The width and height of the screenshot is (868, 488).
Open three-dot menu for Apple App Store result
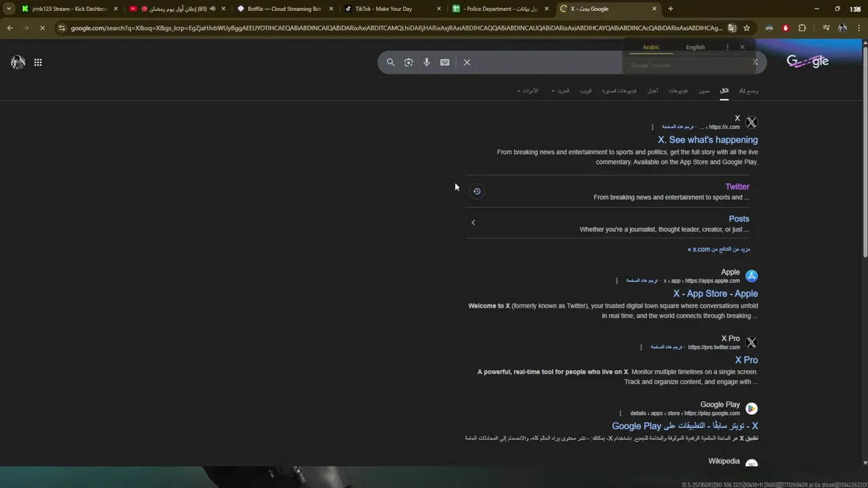point(616,281)
